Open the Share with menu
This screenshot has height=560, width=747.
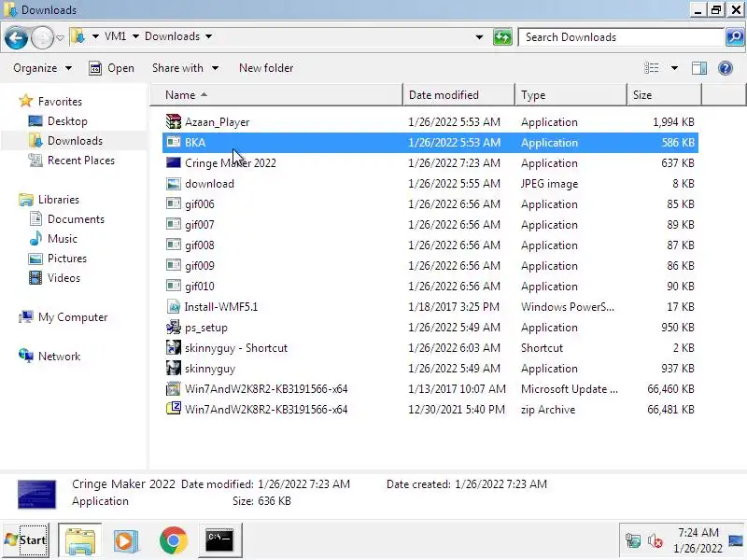[185, 68]
